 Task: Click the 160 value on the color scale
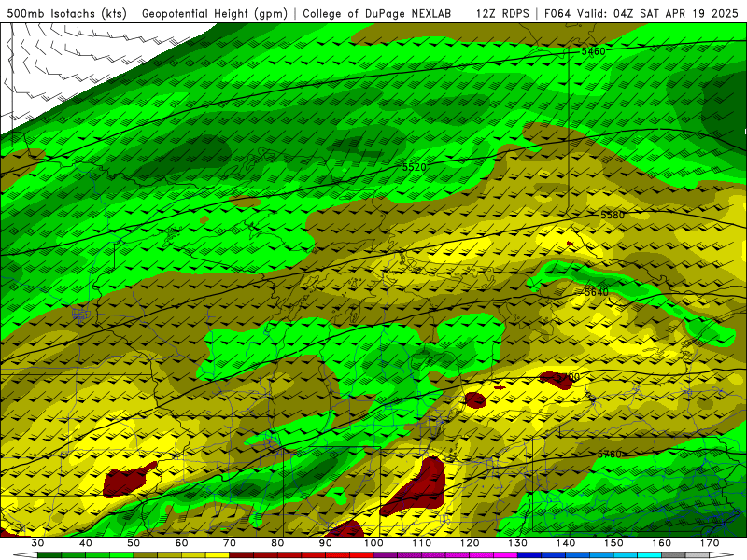click(x=662, y=543)
